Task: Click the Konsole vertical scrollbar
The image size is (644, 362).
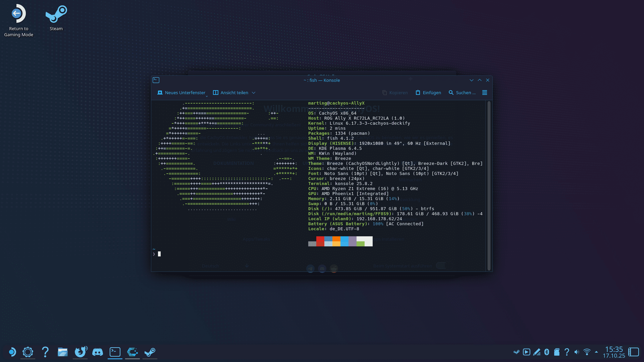Action: 489,185
